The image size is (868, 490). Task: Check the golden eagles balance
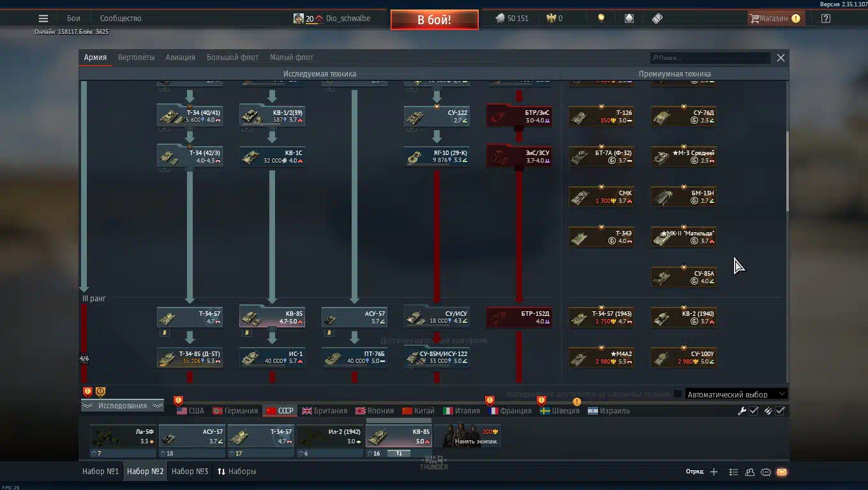554,19
